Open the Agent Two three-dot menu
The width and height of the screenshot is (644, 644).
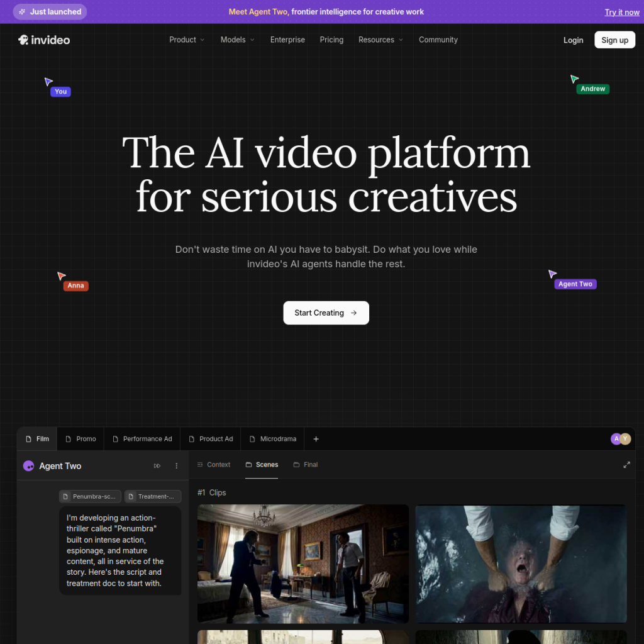coord(177,466)
